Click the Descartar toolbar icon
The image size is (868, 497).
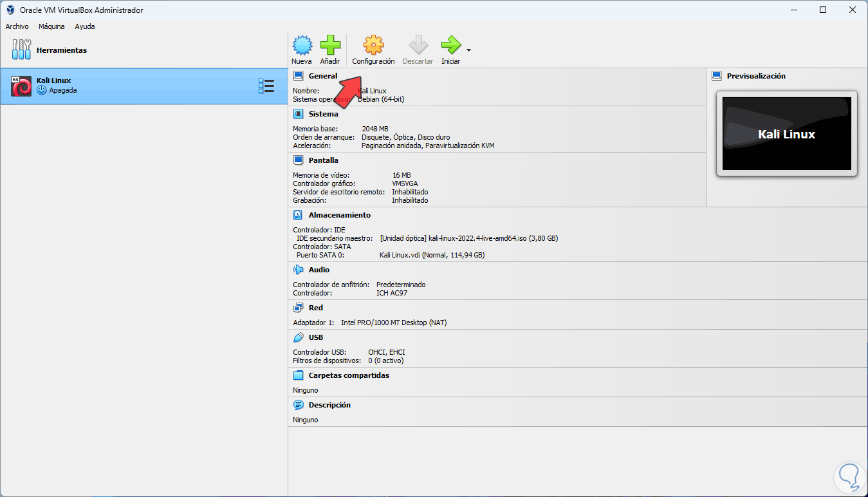pos(418,45)
